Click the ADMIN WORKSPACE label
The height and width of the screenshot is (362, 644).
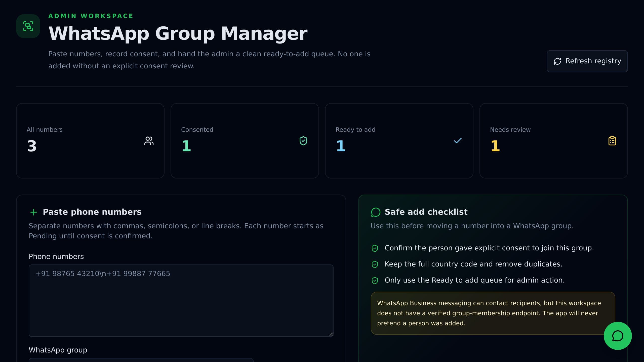pyautogui.click(x=91, y=16)
